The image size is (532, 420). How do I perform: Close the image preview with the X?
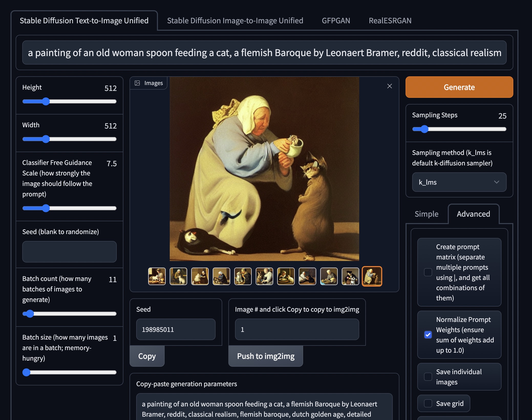pyautogui.click(x=389, y=86)
